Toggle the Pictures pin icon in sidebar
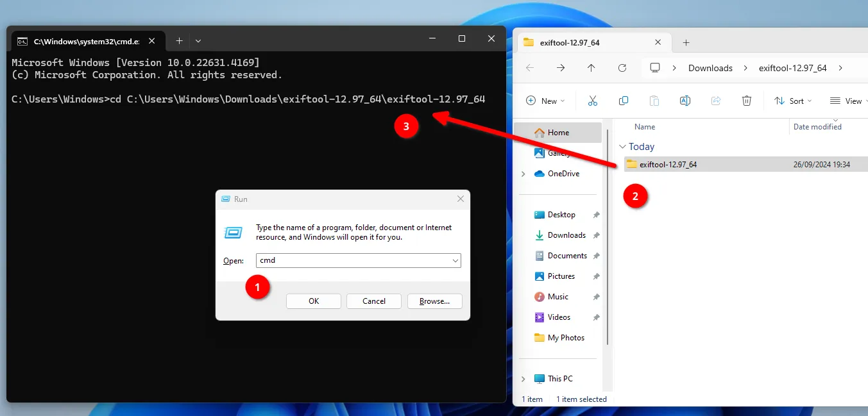The height and width of the screenshot is (416, 868). pos(595,276)
